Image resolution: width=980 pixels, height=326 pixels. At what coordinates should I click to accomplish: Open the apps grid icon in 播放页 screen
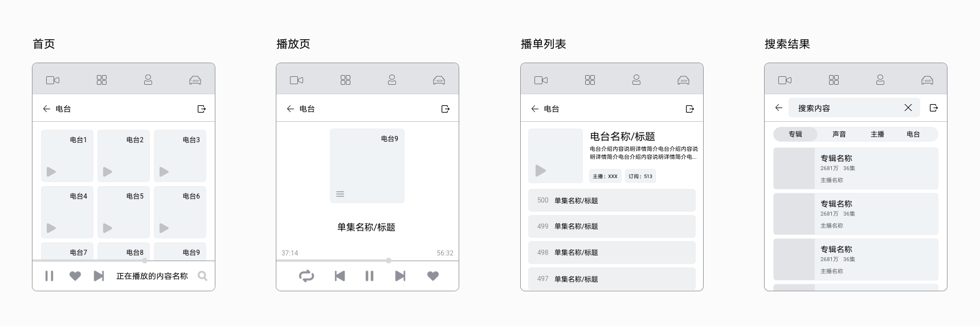[x=345, y=80]
